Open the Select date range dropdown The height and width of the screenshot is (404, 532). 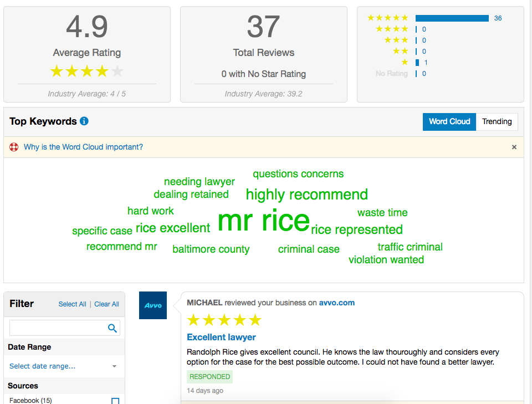tap(64, 366)
